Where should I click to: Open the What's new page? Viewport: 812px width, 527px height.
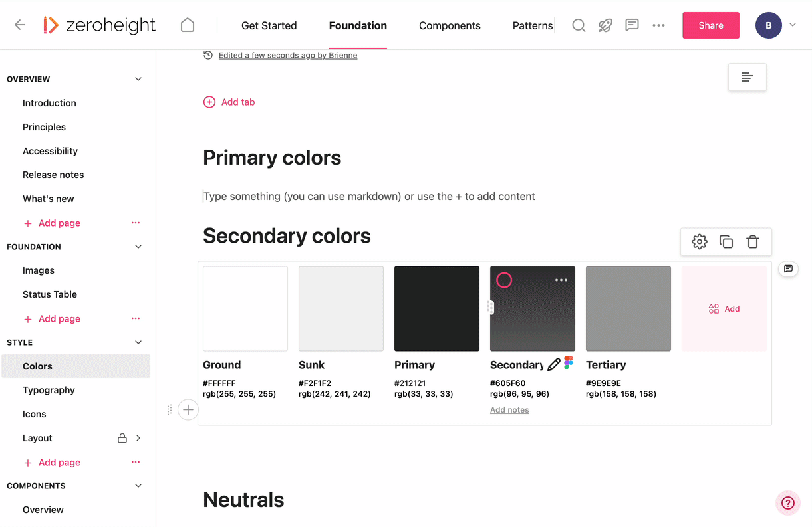click(x=48, y=199)
